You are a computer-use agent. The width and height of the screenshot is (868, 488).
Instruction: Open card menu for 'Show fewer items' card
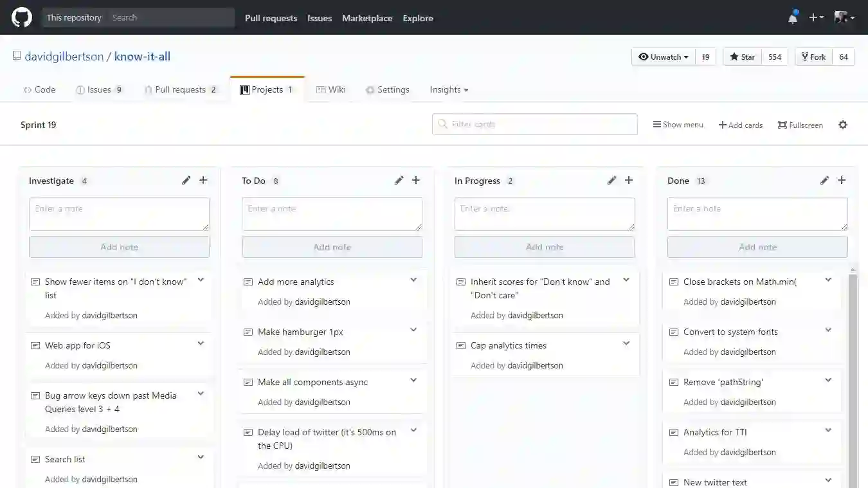(x=201, y=280)
